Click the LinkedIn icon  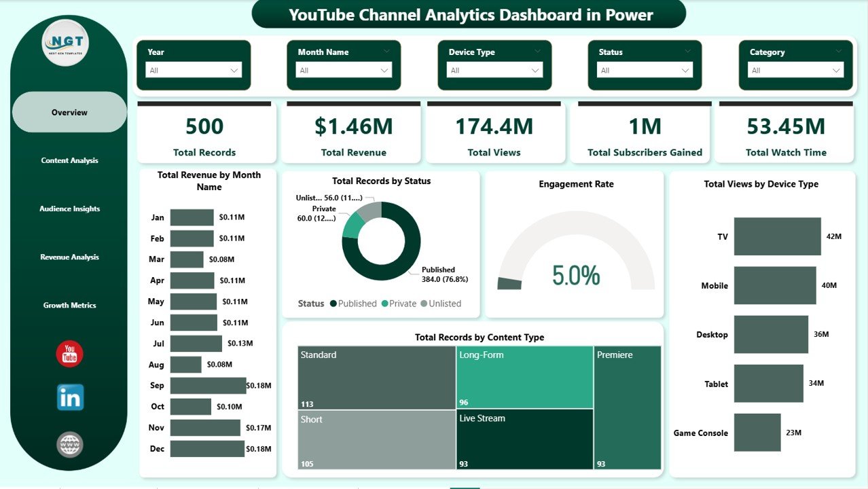point(69,398)
